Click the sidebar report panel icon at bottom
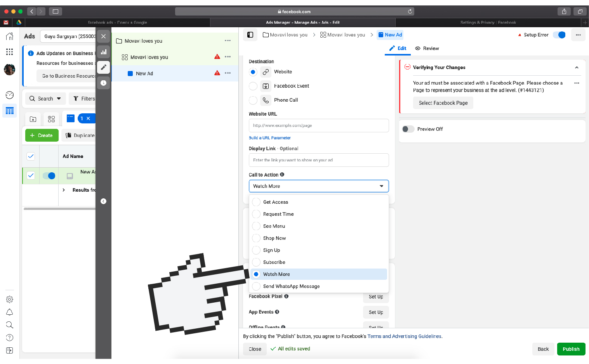 click(x=10, y=350)
